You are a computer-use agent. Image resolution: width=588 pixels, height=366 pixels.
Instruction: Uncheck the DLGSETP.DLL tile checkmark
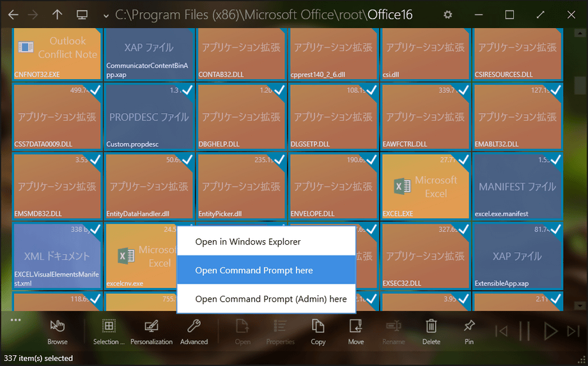coord(371,90)
